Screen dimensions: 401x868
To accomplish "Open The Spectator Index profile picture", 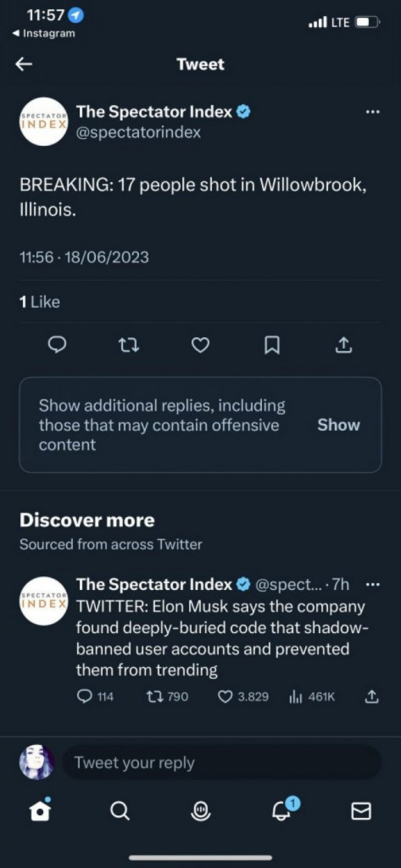I will [x=44, y=122].
